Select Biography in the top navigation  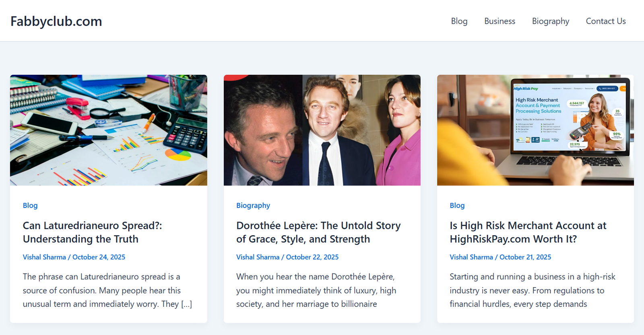point(550,21)
